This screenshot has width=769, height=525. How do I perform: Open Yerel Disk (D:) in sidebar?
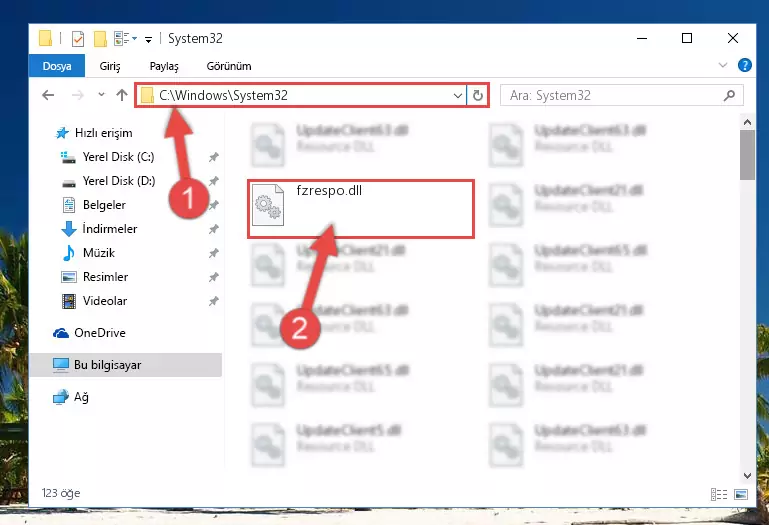[119, 181]
